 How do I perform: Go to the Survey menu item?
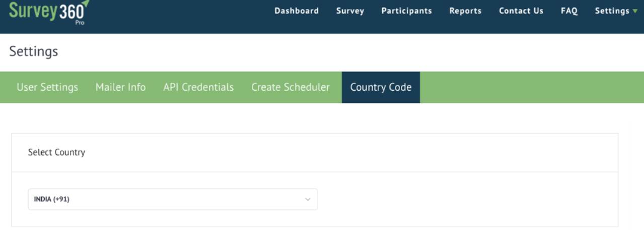pyautogui.click(x=350, y=11)
